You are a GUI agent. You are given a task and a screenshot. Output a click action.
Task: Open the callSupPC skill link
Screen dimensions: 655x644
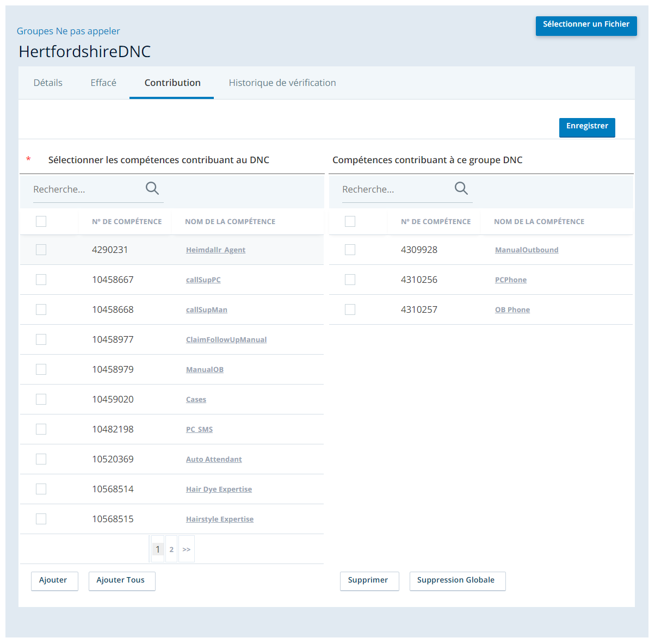click(203, 280)
